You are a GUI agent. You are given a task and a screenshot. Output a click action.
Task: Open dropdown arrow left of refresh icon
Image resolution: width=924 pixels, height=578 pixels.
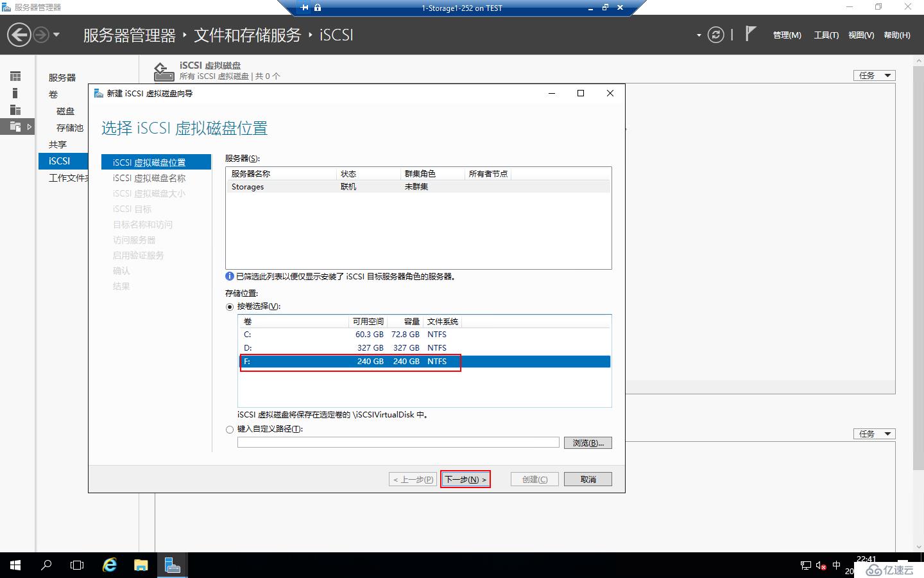click(699, 35)
